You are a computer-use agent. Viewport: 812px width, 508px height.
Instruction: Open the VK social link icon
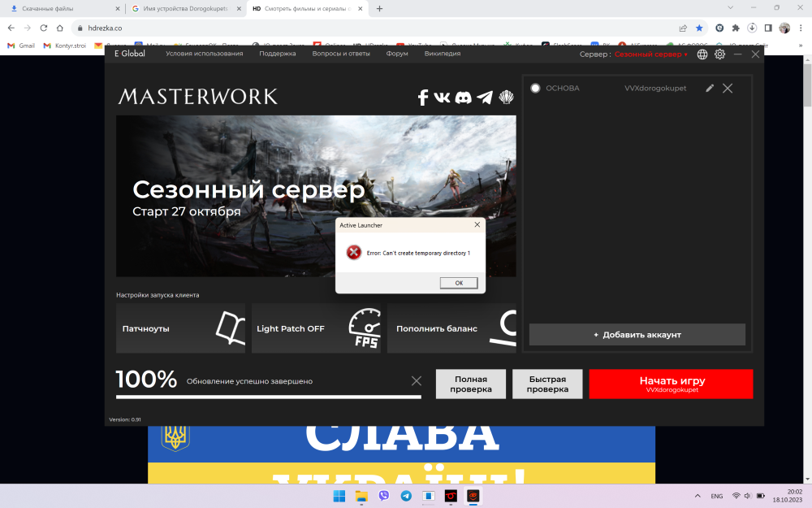(443, 98)
